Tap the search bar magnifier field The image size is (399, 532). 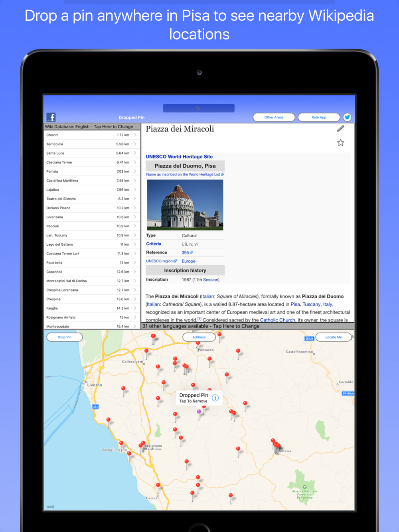pyautogui.click(x=199, y=108)
